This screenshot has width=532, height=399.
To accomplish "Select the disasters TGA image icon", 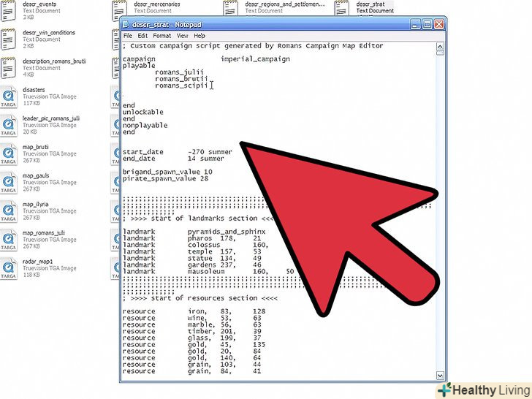I will pyautogui.click(x=8, y=96).
